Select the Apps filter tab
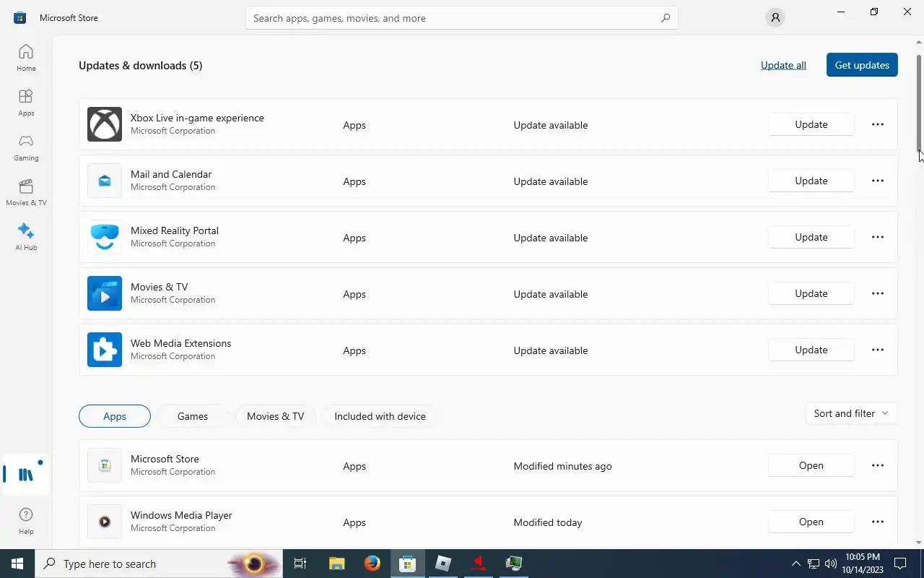 (115, 416)
